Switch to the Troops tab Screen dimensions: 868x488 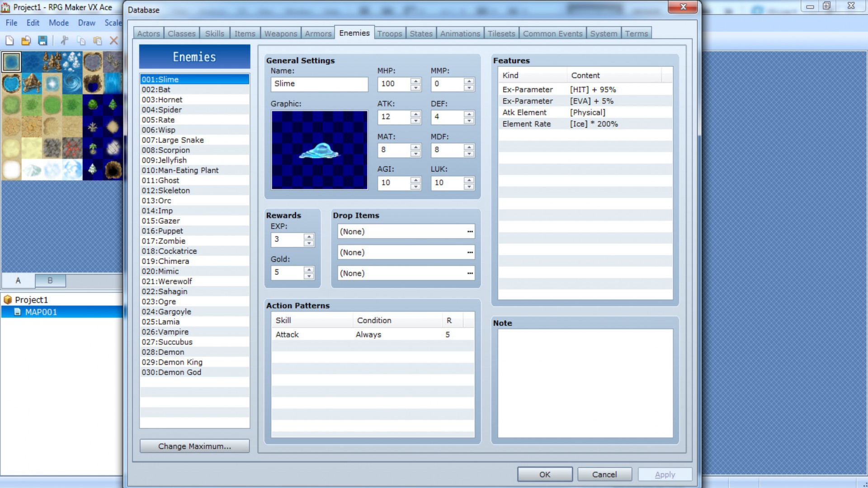390,33
